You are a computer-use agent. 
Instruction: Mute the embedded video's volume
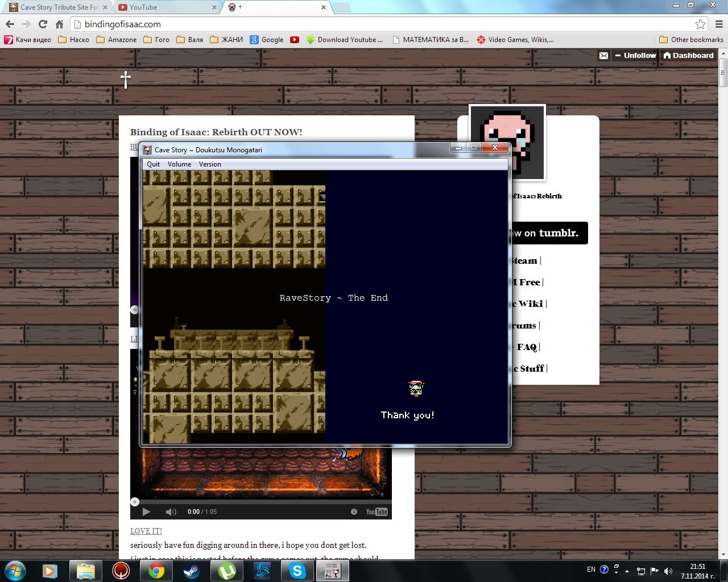coord(171,512)
